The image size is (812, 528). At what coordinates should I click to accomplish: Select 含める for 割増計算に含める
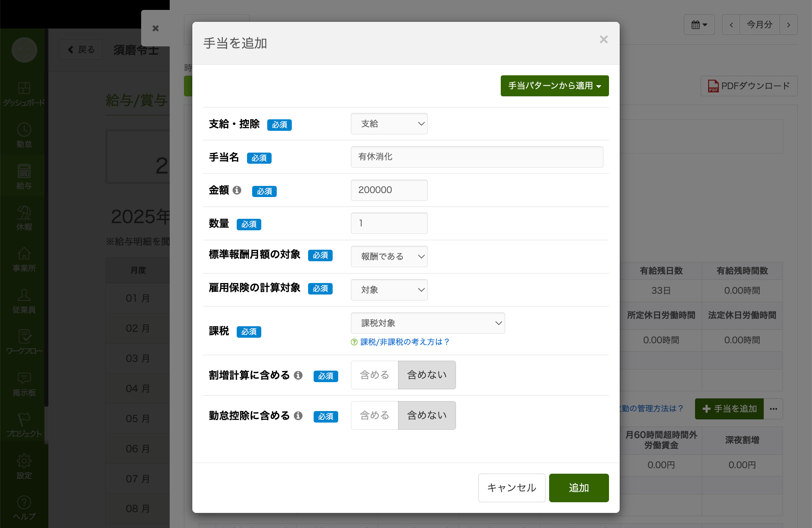pyautogui.click(x=374, y=375)
